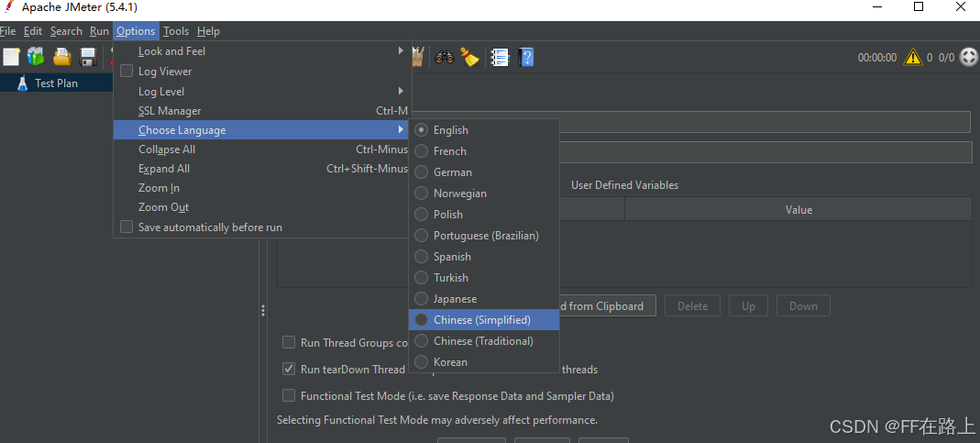Click the Delete variable button
The width and height of the screenshot is (980, 443).
692,306
